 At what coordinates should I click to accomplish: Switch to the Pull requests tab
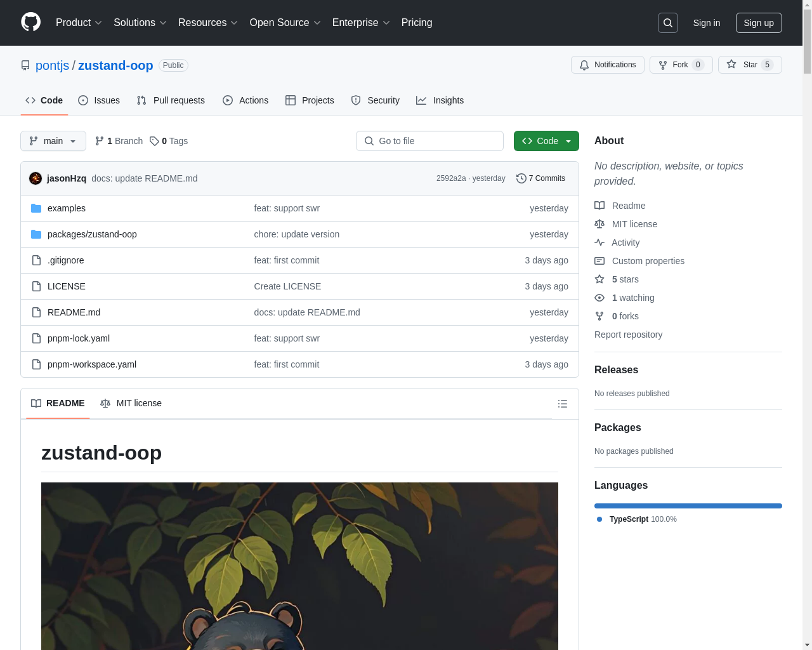click(171, 100)
